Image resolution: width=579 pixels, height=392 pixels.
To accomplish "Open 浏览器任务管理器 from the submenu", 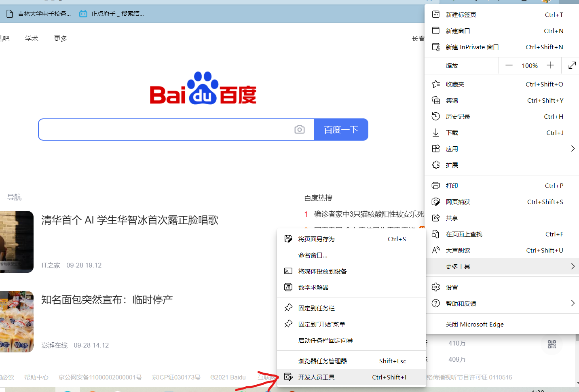I will [x=351, y=361].
